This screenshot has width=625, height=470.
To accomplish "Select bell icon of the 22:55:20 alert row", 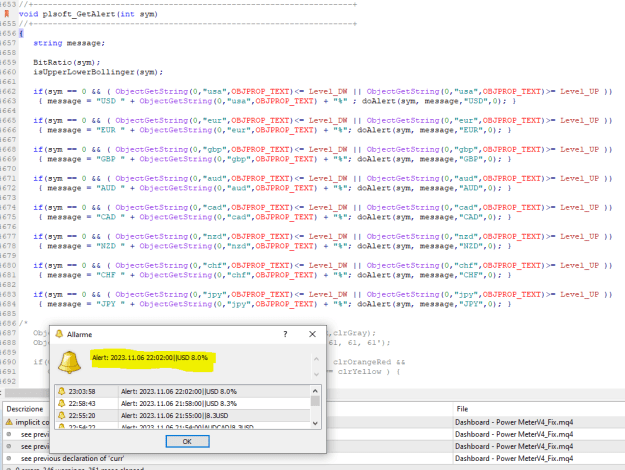I will (x=61, y=415).
